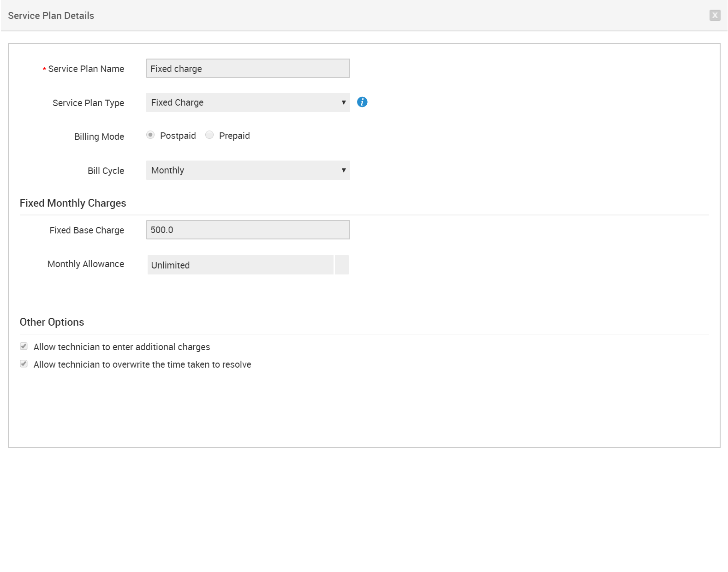Click the info icon beside Service Plan Type
This screenshot has width=728, height=572.
click(362, 102)
